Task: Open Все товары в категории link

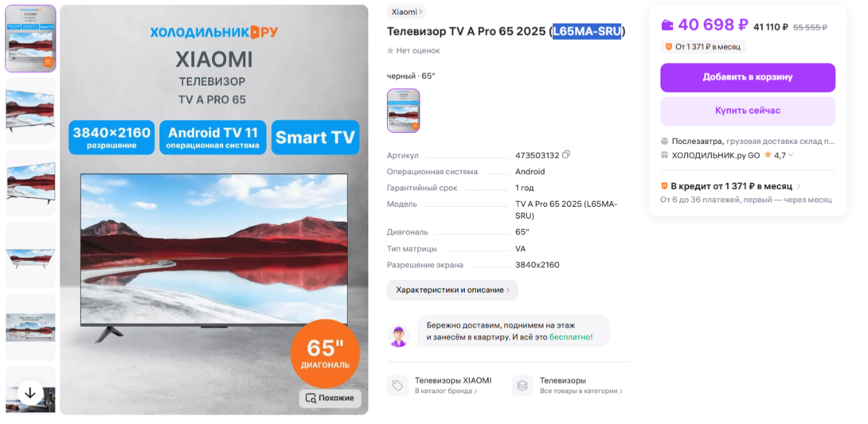Action: click(x=581, y=391)
